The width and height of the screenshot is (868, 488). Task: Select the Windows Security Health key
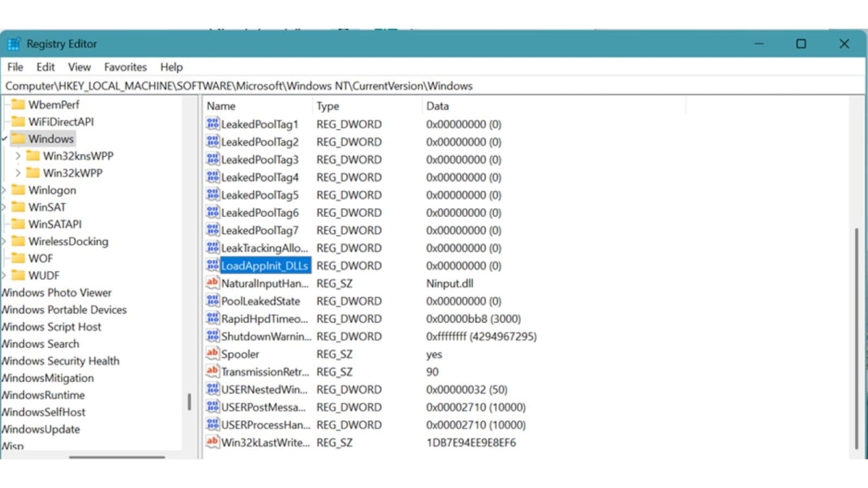60,361
